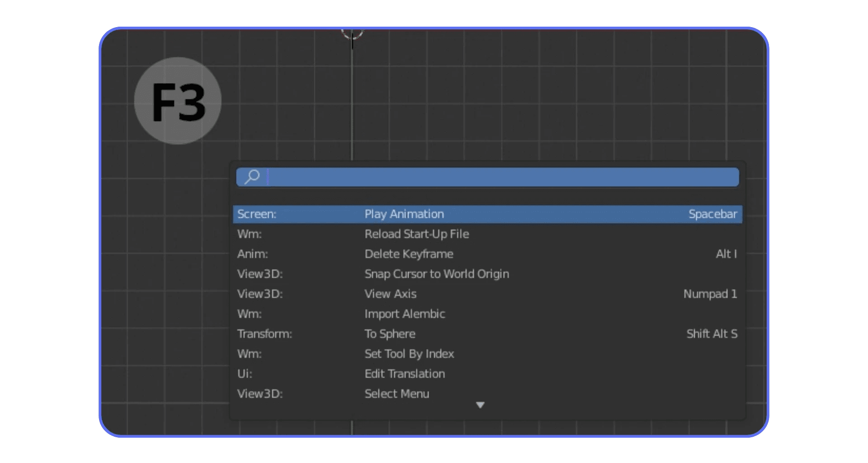
Task: Click inside the blue search input field
Action: (x=452, y=177)
